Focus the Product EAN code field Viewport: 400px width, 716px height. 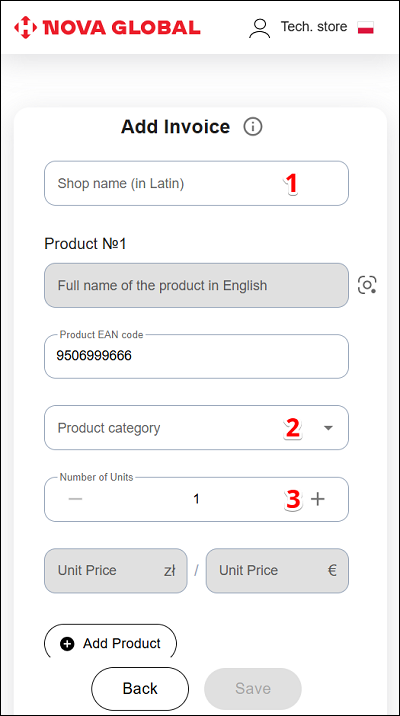[196, 356]
